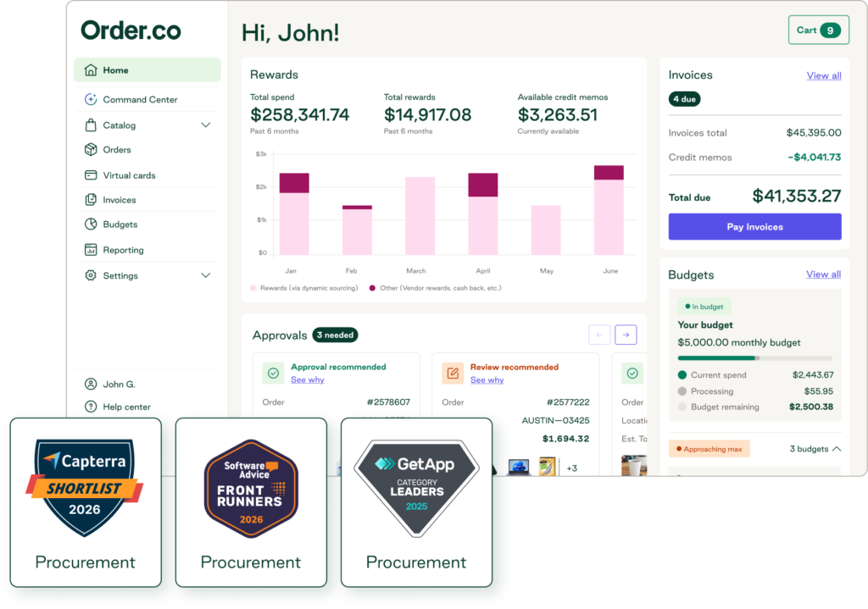Click the Settings gear icon

pyautogui.click(x=91, y=275)
